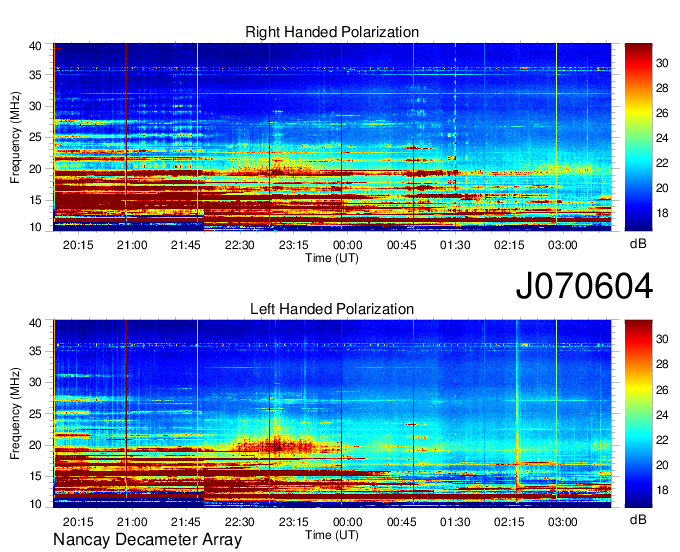Click the 35 MHz tick on bottom frequency axis
680x552 pixels.
click(x=35, y=351)
